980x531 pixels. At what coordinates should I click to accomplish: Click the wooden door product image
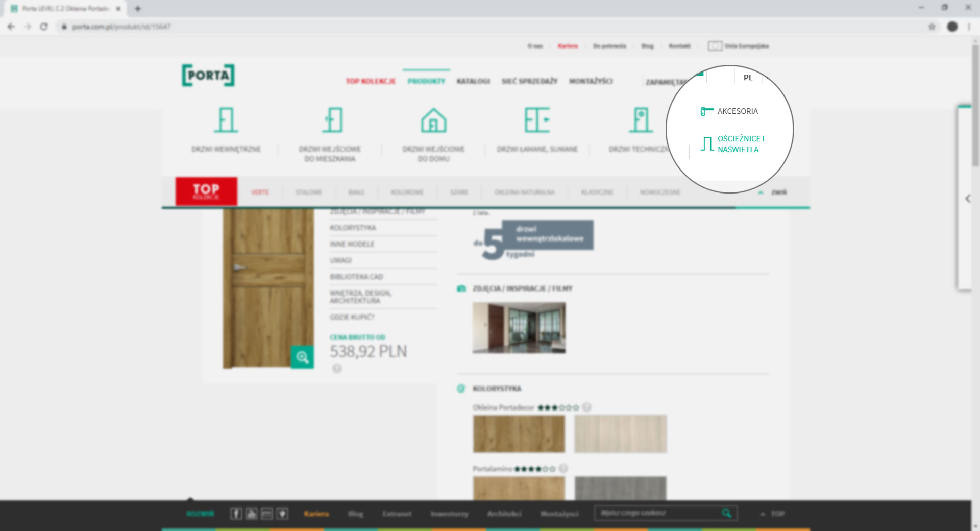[267, 288]
